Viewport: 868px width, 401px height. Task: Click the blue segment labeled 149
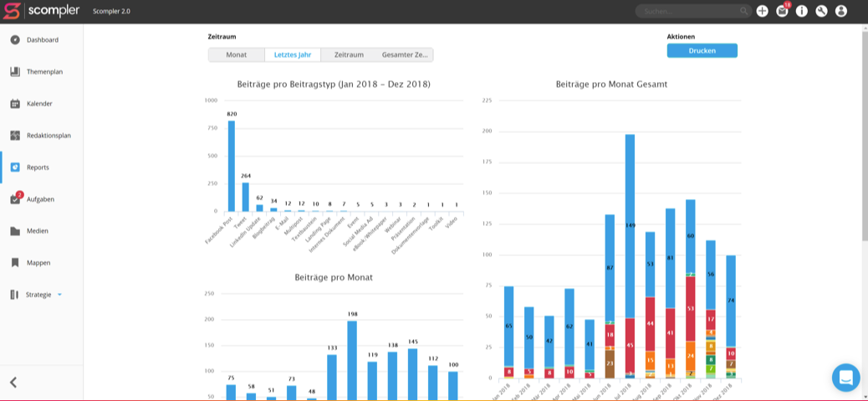(630, 226)
